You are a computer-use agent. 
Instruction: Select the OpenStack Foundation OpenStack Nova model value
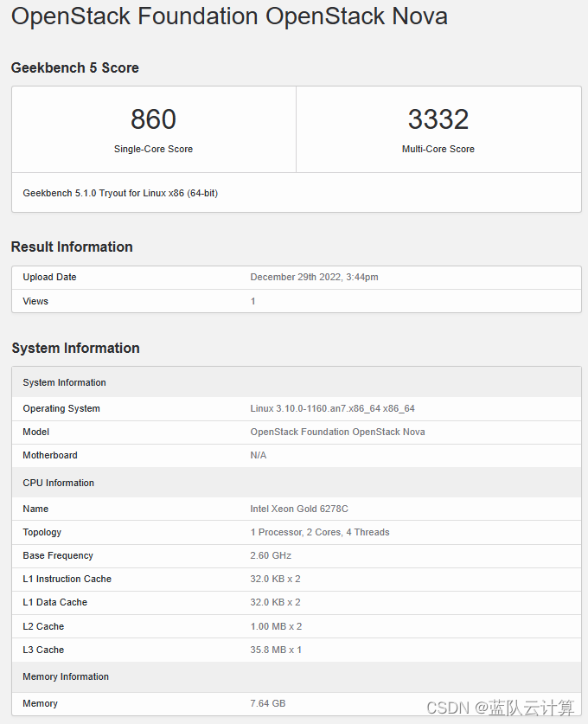pos(337,432)
